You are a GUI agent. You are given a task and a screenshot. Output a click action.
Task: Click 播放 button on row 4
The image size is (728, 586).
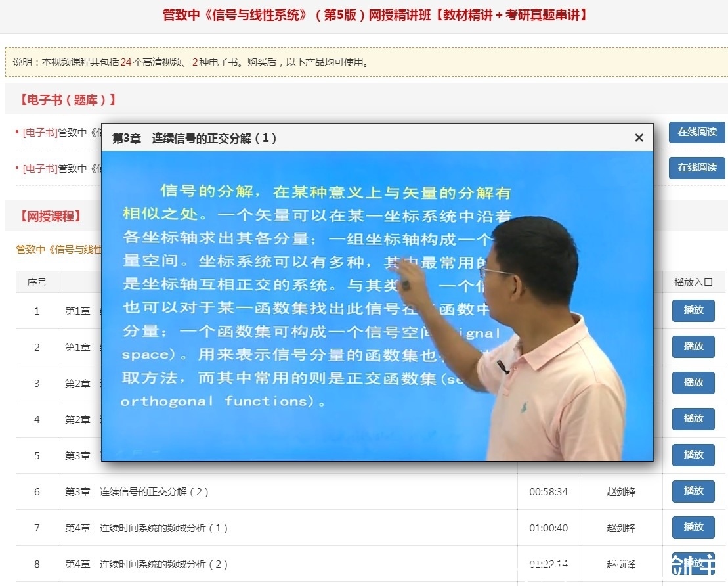pyautogui.click(x=693, y=419)
